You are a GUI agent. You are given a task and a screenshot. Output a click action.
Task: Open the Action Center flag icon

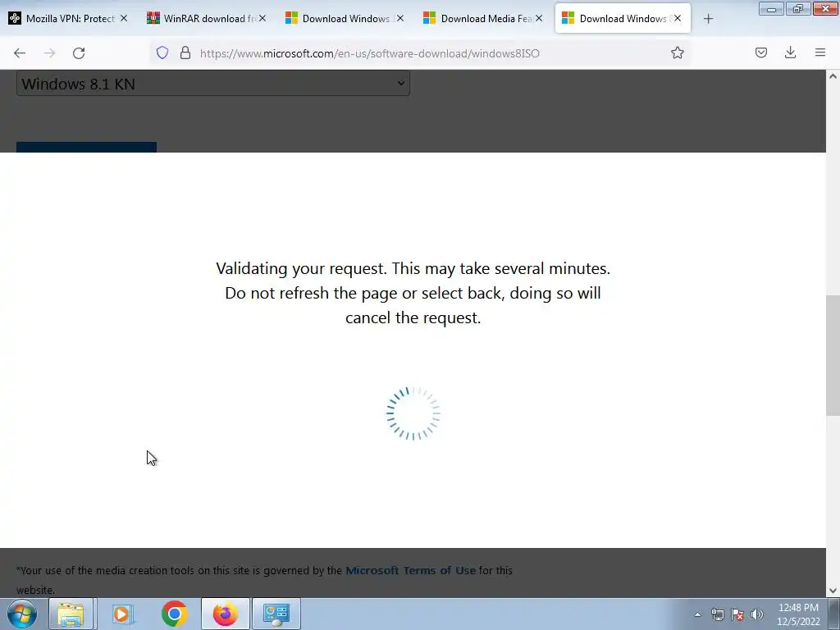click(x=737, y=614)
